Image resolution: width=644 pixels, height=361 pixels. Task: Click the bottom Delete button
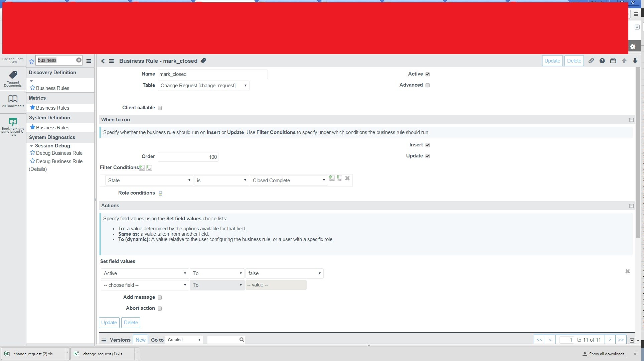131,323
